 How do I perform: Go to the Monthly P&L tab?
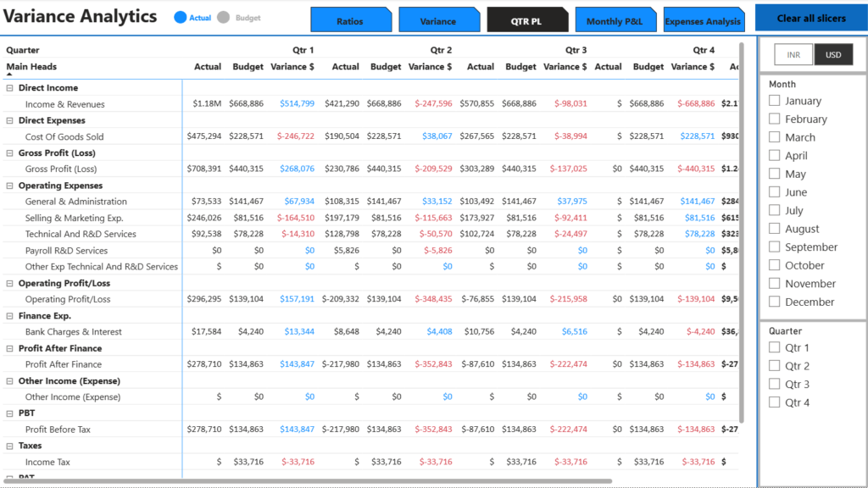[615, 20]
